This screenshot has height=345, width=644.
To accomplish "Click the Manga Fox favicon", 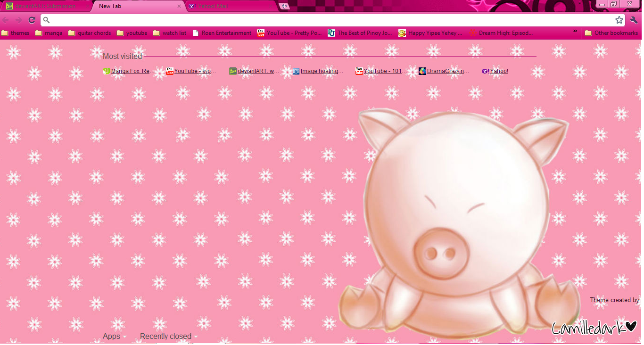I will (x=107, y=71).
